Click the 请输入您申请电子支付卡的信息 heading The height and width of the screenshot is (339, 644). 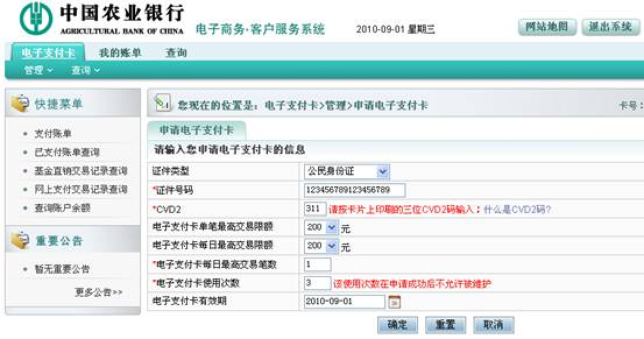[x=230, y=150]
